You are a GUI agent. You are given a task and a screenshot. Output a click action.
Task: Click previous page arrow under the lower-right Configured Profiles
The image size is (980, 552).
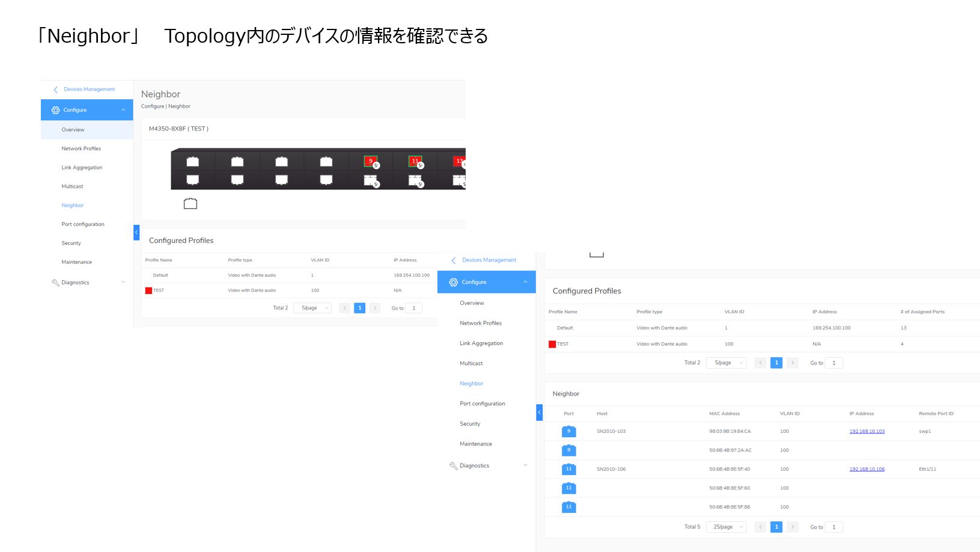tap(760, 363)
